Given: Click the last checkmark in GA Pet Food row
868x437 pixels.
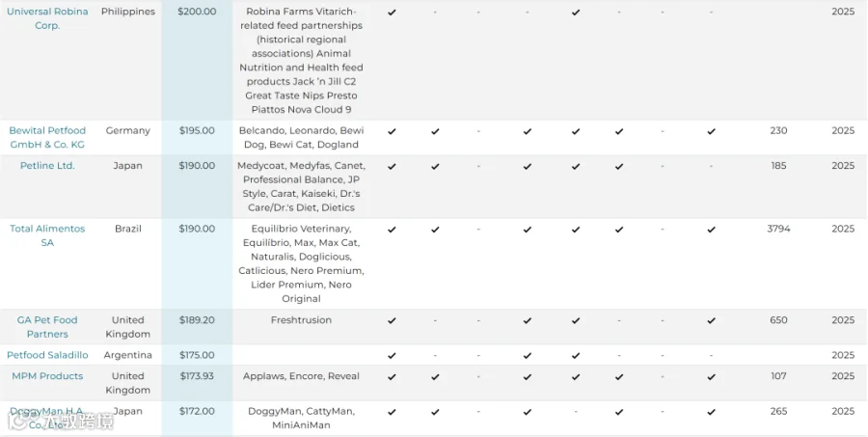Looking at the screenshot, I should pos(712,320).
